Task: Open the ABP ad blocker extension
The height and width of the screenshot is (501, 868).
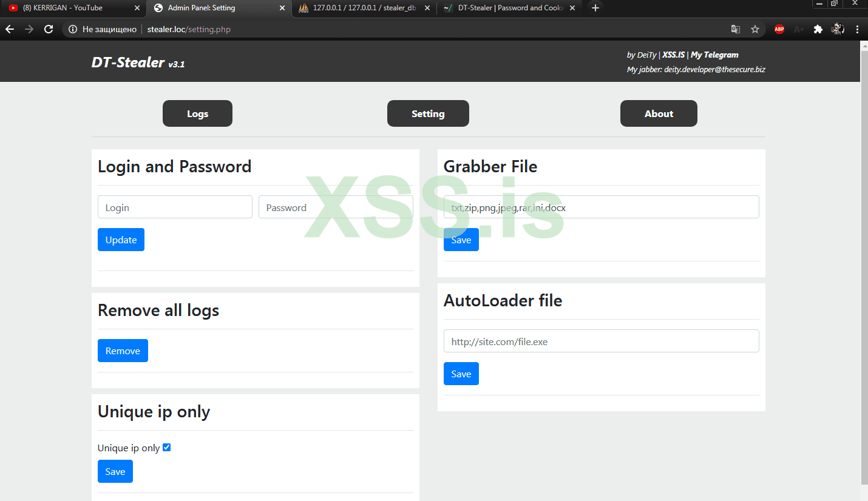Action: pyautogui.click(x=779, y=29)
